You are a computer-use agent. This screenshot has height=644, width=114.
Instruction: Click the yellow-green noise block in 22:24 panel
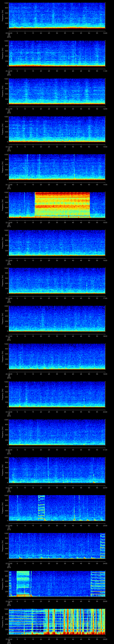pos(23,584)
